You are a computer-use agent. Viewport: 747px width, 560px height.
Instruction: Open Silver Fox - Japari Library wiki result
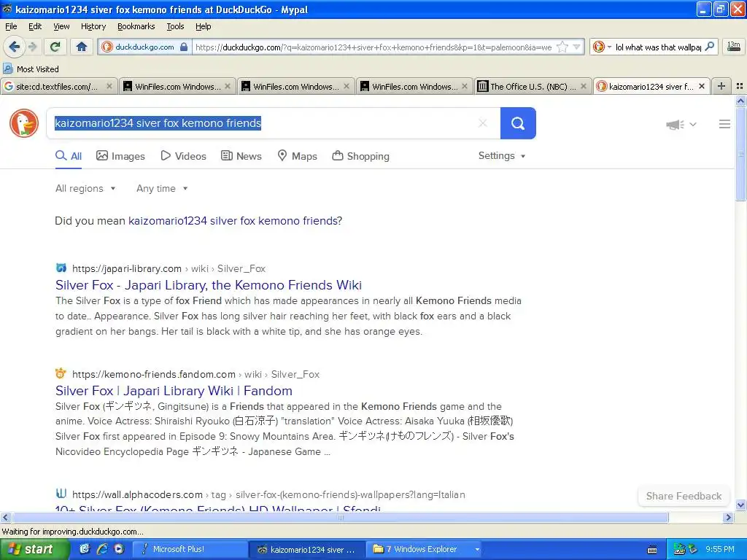(x=208, y=285)
